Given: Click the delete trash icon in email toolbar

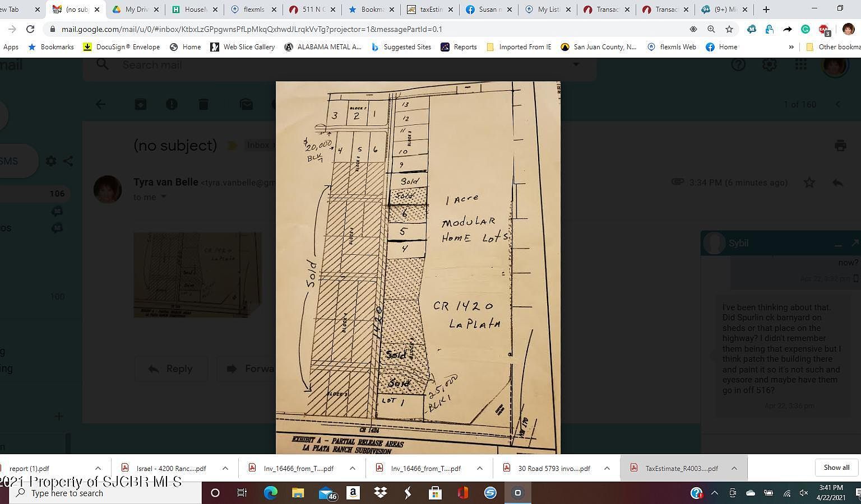Looking at the screenshot, I should [x=203, y=104].
